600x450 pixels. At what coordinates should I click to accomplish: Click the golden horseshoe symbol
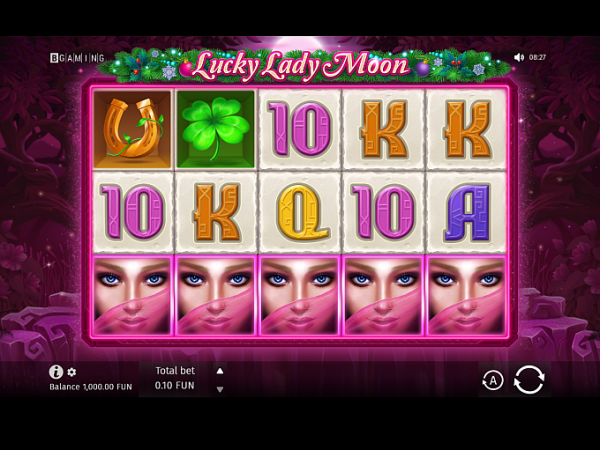(132, 129)
